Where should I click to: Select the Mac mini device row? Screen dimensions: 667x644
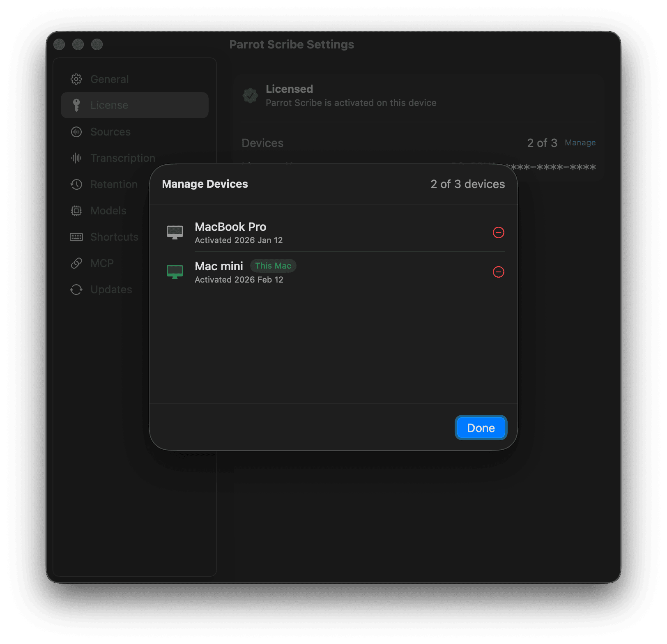(x=287, y=271)
